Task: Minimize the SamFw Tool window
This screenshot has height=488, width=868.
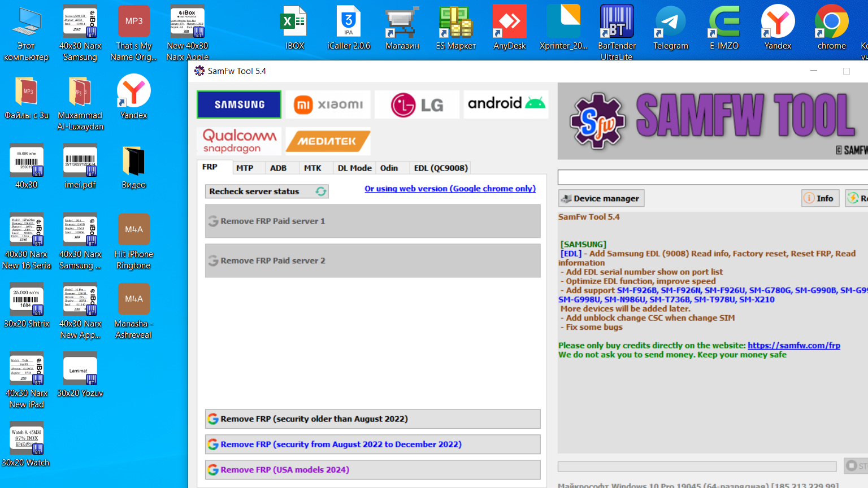Action: tap(814, 71)
